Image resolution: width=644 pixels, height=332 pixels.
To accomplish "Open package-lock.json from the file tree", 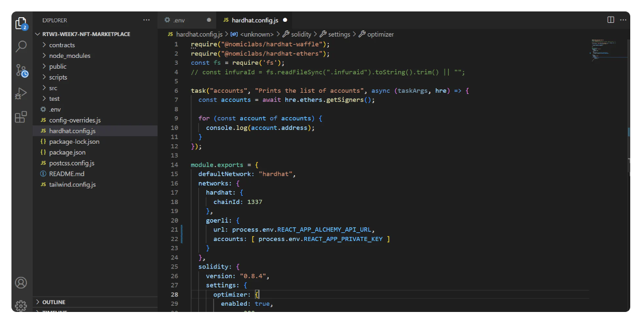I will (x=95, y=141).
